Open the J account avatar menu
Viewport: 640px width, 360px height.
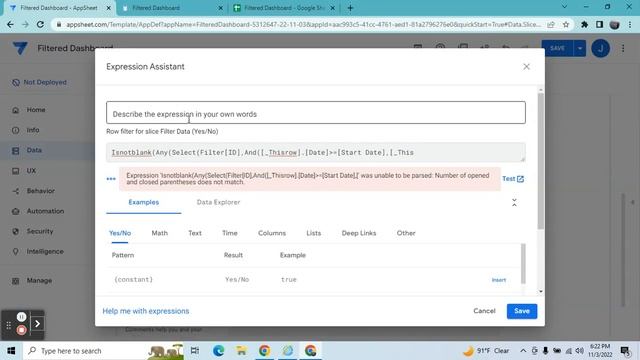click(600, 48)
